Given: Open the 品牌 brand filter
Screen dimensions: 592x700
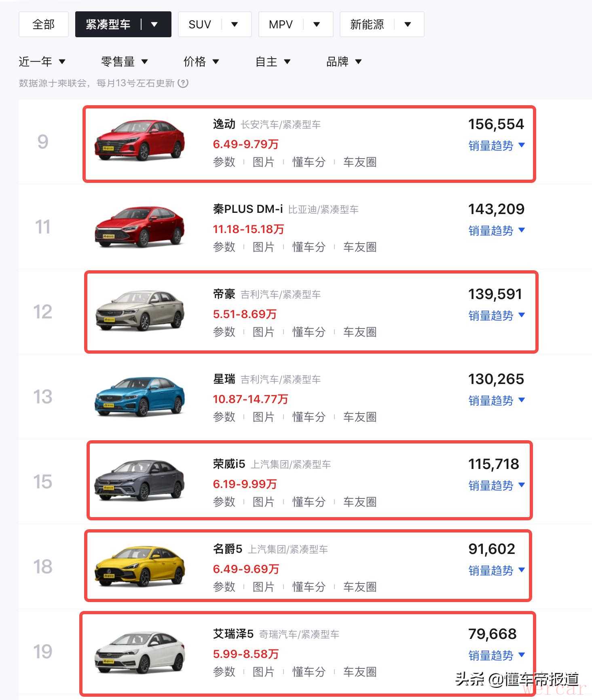Looking at the screenshot, I should click(x=344, y=62).
